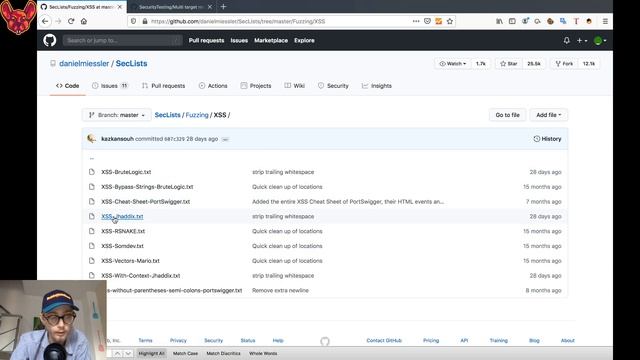Open the Watch dropdown
640x360 pixels.
click(452, 64)
